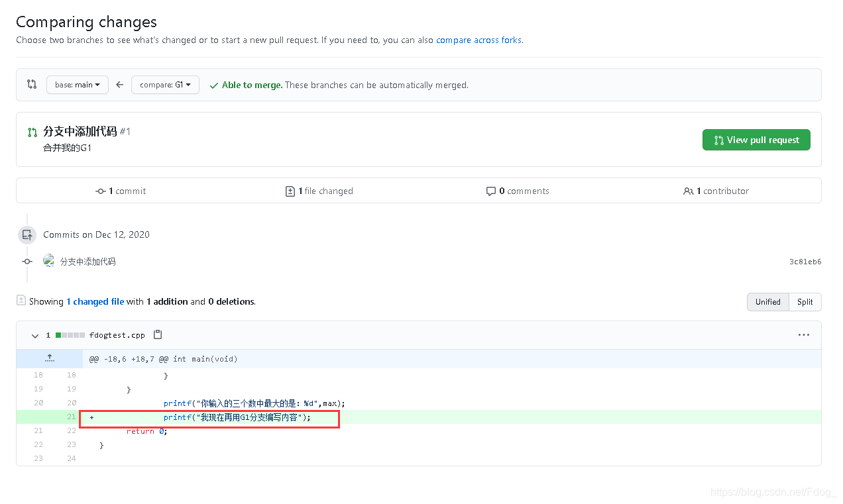Follow the compare across forks link
This screenshot has width=843, height=504.
478,40
